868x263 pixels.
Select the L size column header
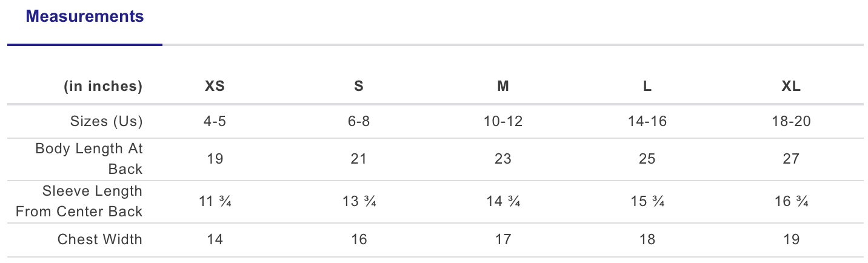tap(647, 86)
